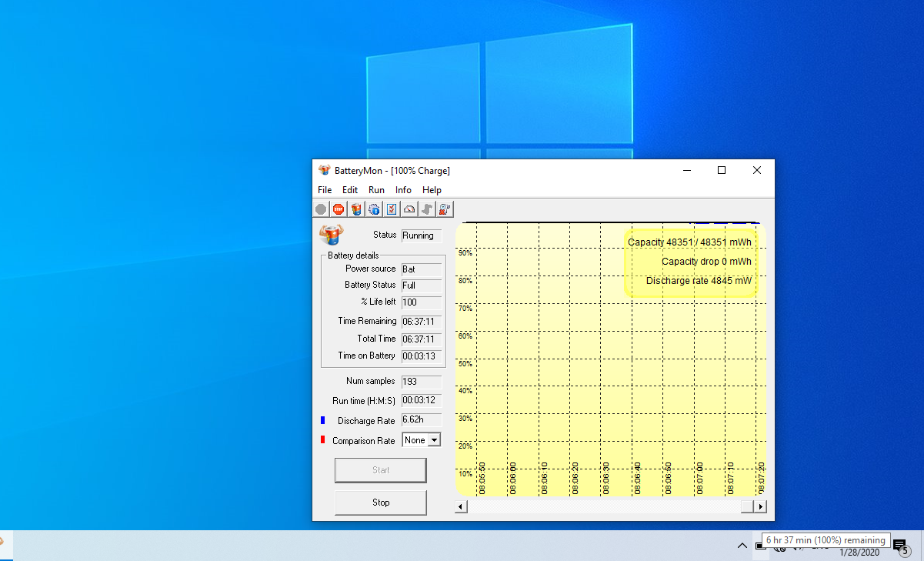Click the greyed-out octagon start toolbar icon
The width and height of the screenshot is (924, 561).
(321, 209)
